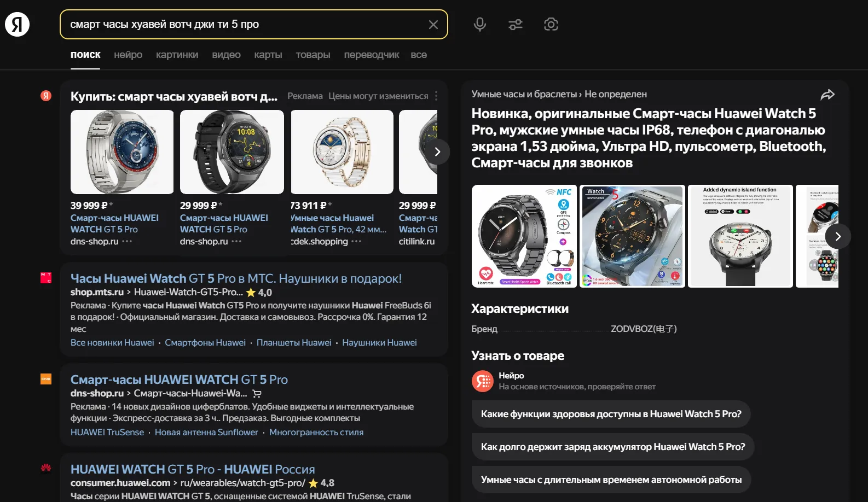Switch to the видео tab

click(x=226, y=55)
